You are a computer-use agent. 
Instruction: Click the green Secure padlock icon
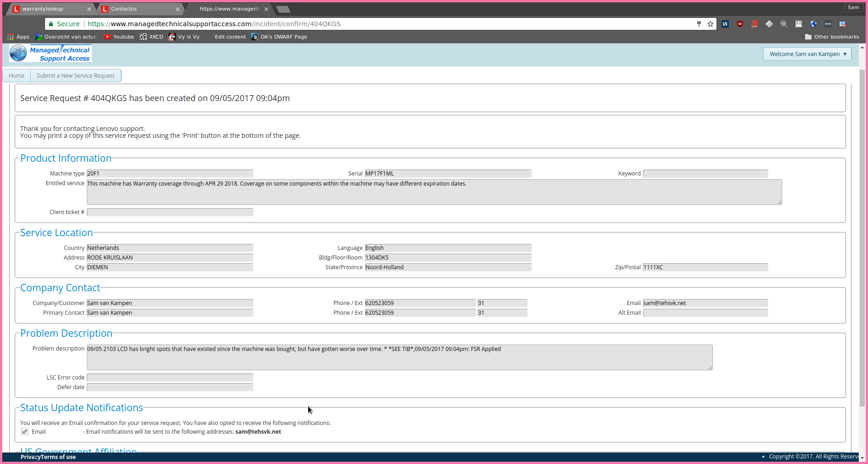tap(51, 24)
